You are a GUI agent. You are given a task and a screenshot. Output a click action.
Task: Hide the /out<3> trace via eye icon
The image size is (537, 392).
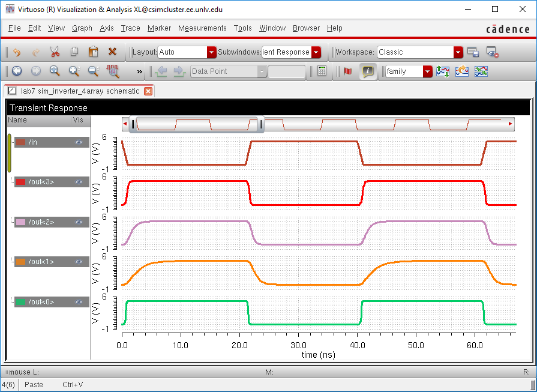point(79,182)
